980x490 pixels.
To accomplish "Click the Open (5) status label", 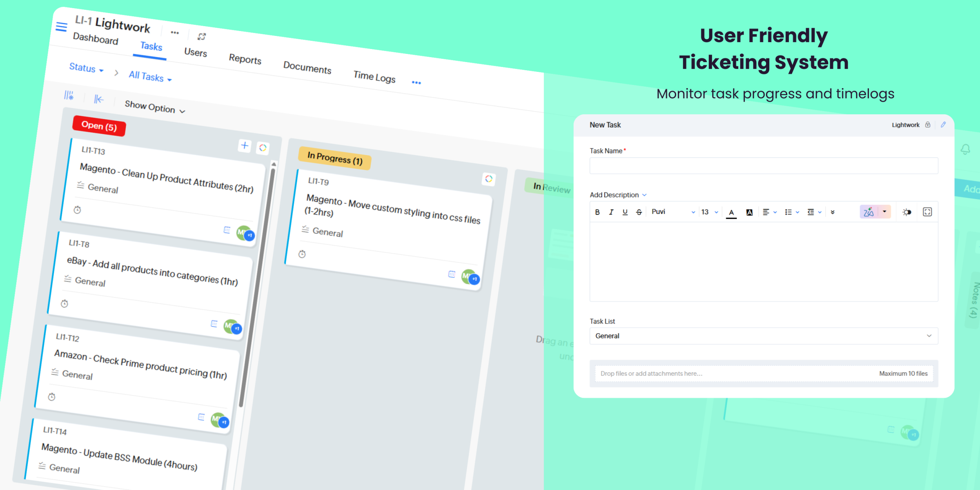I will 99,126.
